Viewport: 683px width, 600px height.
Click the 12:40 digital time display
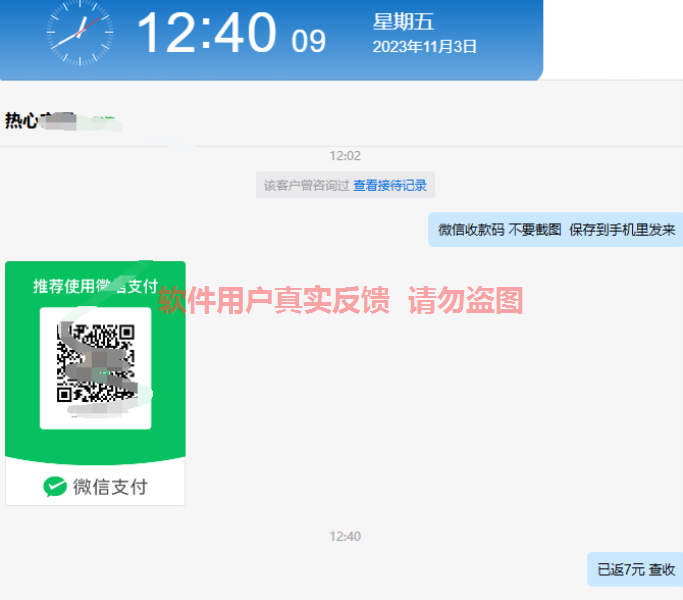click(x=207, y=33)
